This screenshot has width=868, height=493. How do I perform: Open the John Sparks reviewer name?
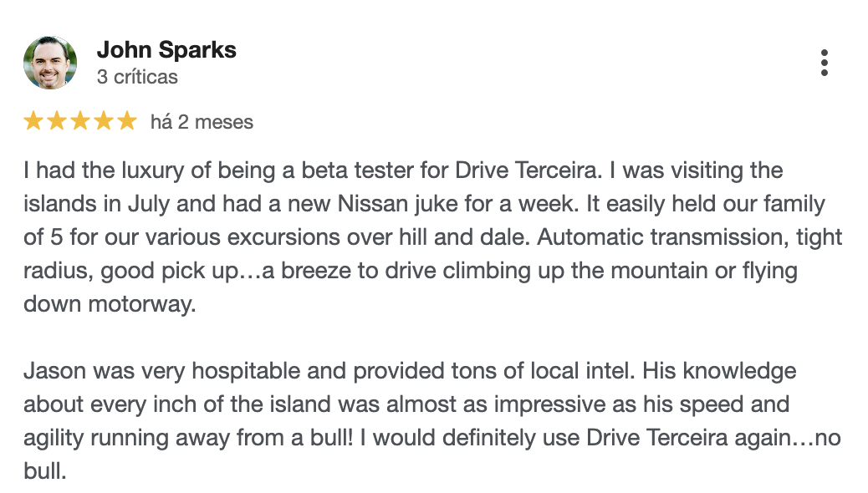click(166, 50)
